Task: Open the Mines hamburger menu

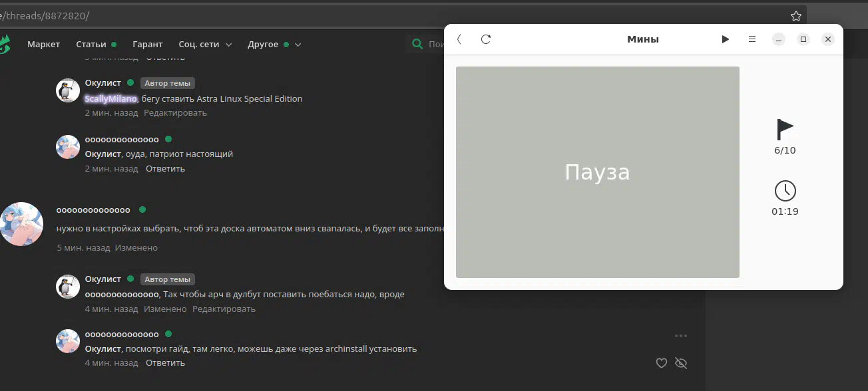Action: point(752,39)
